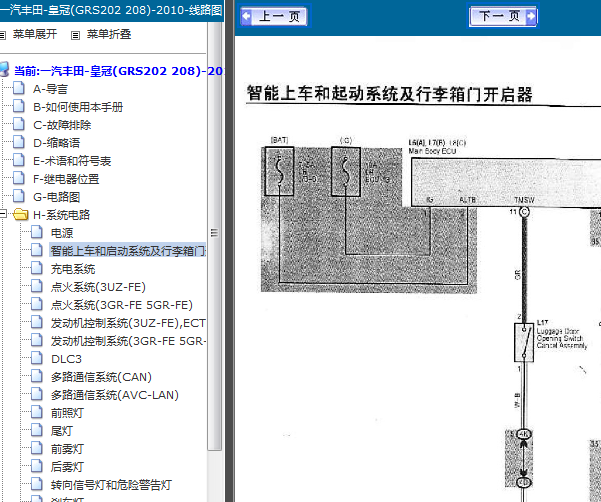The width and height of the screenshot is (601, 502).
Task: Open E-术语和符号表 entry
Action: 72,161
